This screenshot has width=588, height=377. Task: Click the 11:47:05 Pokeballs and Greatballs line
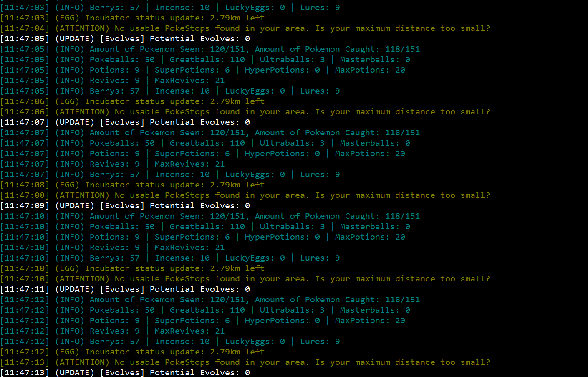coord(205,60)
